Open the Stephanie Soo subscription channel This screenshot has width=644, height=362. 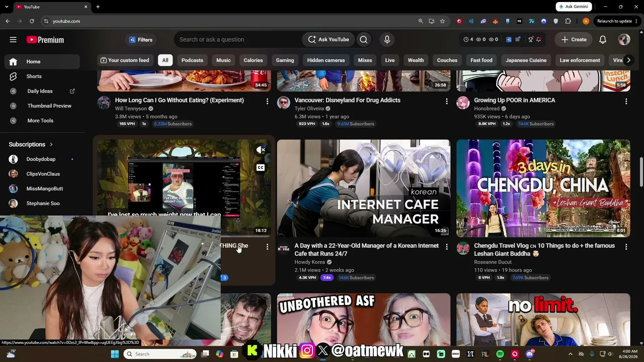42,203
